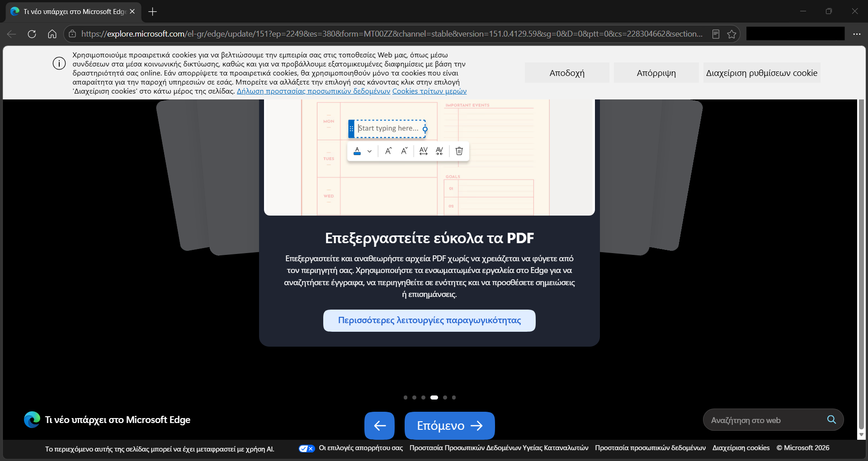Increase font size in PDF toolbar
This screenshot has height=461, width=868.
coord(388,151)
